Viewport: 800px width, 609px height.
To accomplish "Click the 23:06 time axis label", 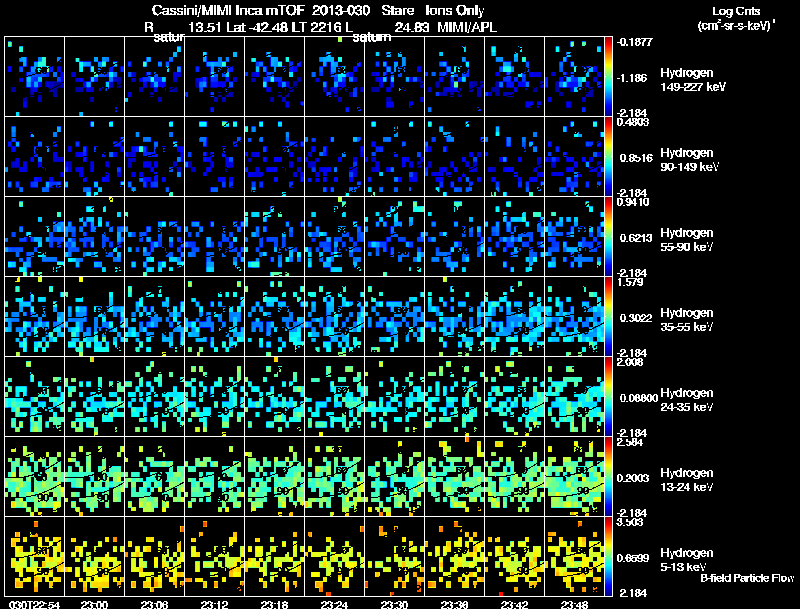I will 154,605.
